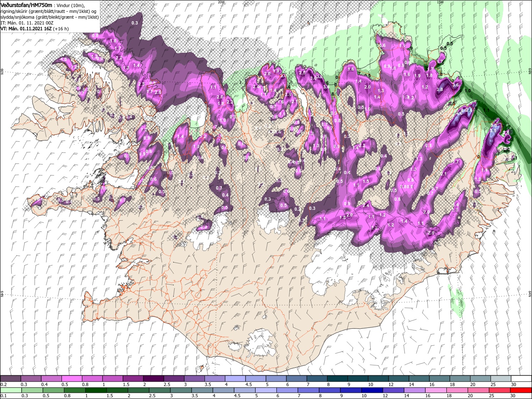Viewport: 532px width, 399px height.
Task: Click the '15W' longitude label at the top edge
Action: (x=440, y=2)
